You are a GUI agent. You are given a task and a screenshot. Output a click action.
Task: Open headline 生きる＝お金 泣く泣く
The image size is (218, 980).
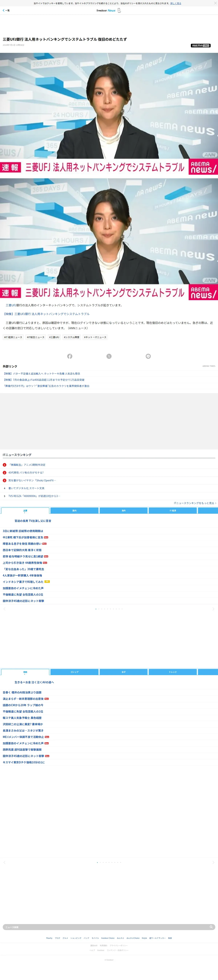pyautogui.click(x=34, y=683)
